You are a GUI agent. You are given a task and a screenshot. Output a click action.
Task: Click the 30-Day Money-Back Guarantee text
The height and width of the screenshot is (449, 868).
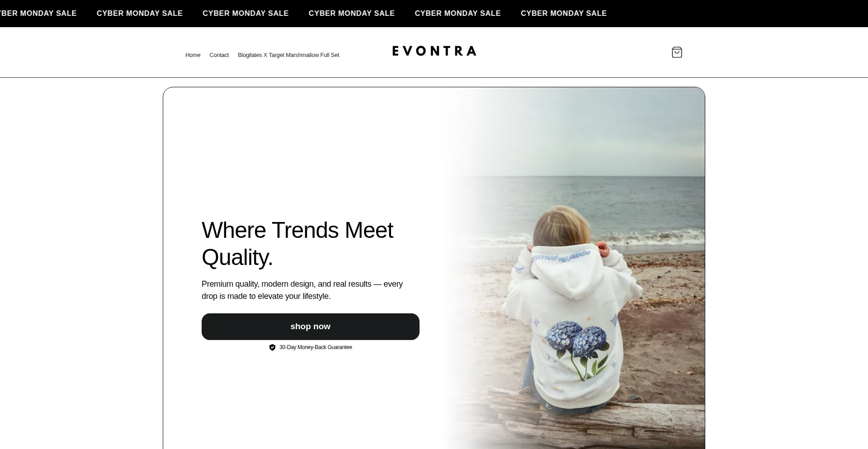pos(316,347)
